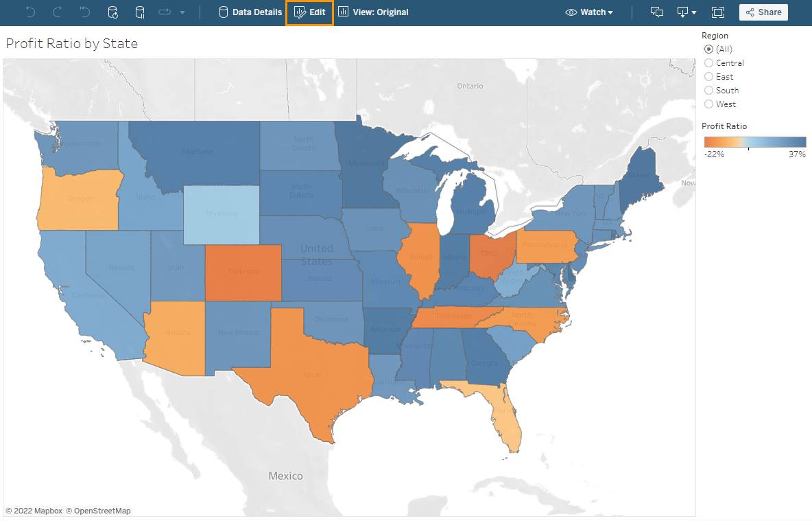
Task: Click the Pause auto updates icon
Action: pos(140,12)
